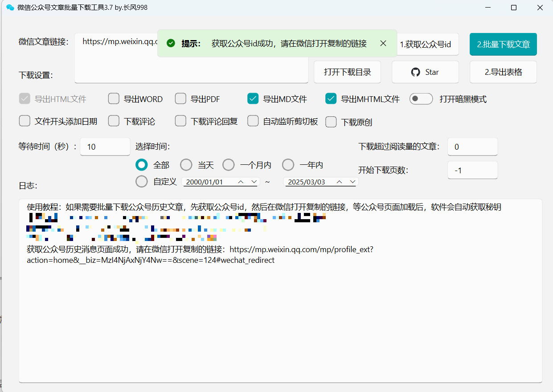The width and height of the screenshot is (553, 392).
Task: Select the 当天 radio button
Action: pyautogui.click(x=186, y=165)
